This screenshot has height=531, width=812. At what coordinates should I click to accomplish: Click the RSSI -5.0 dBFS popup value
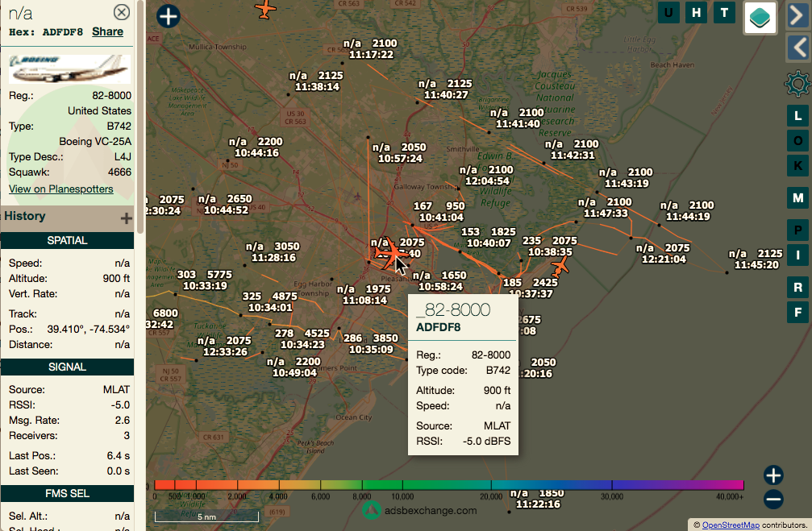[x=486, y=442]
